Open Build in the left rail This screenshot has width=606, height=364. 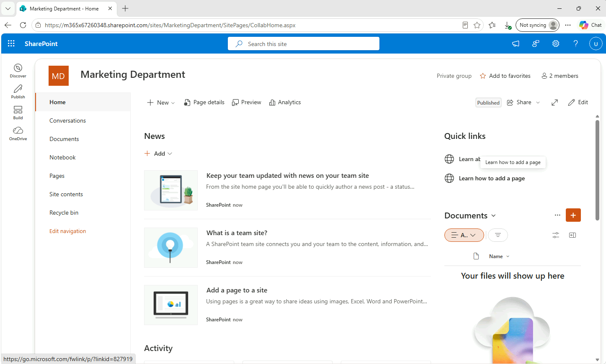tap(18, 113)
